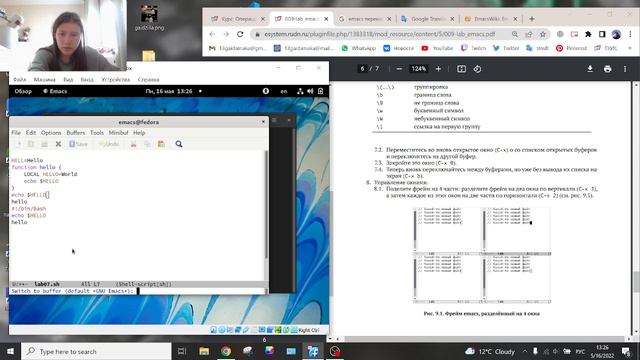Close the 009-lab_emacs tab
Image resolution: width=640 pixels, height=360 pixels.
coord(326,19)
